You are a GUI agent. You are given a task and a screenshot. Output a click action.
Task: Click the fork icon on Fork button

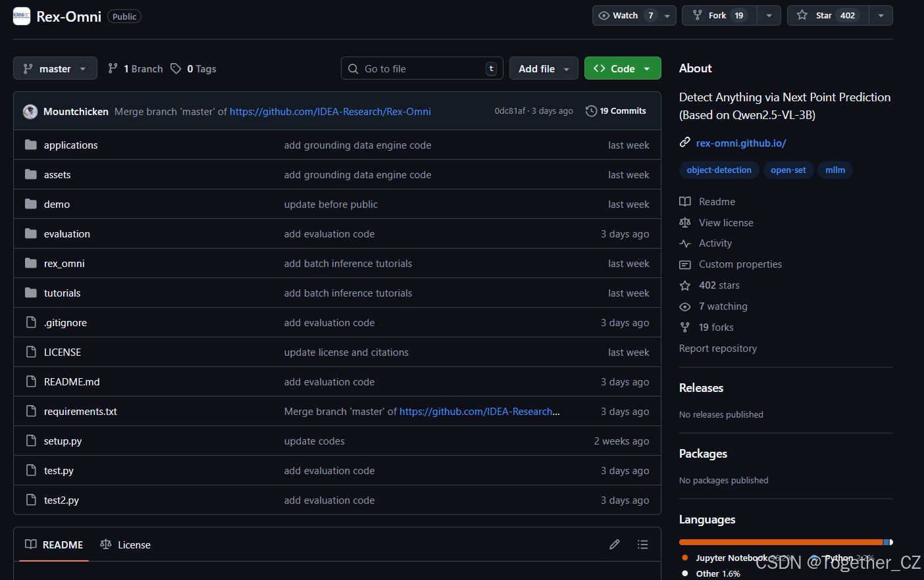pyautogui.click(x=698, y=16)
